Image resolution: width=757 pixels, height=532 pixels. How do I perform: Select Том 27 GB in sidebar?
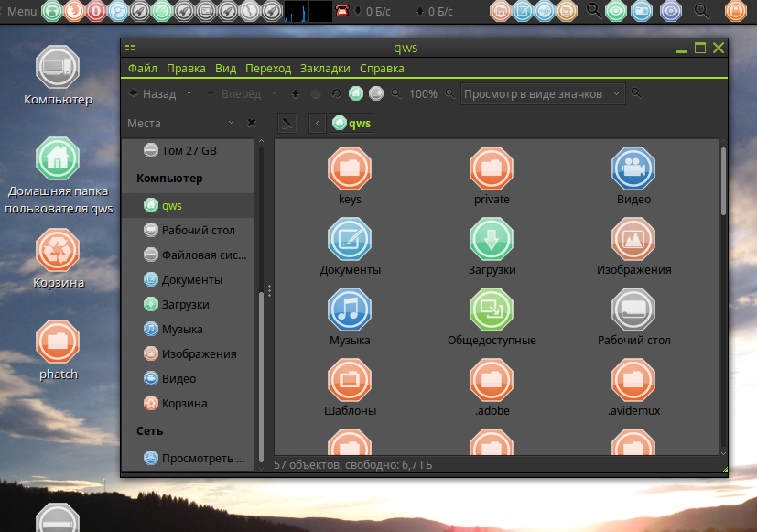(x=188, y=150)
